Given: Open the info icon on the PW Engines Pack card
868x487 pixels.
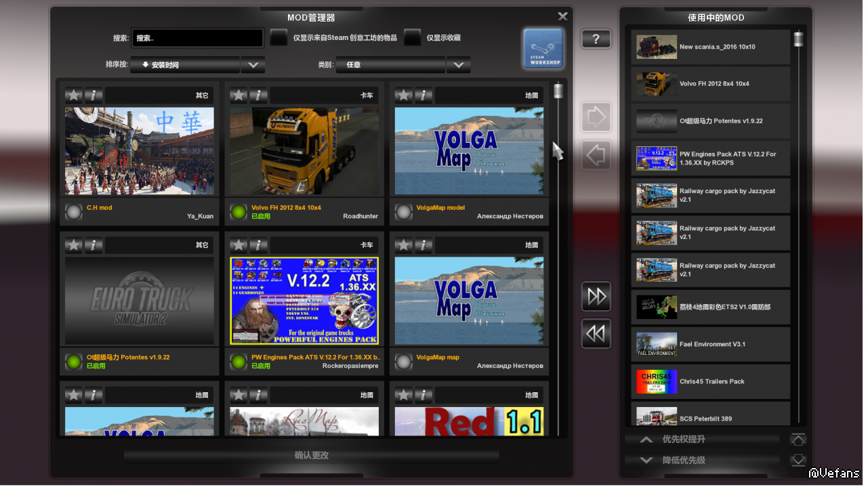Looking at the screenshot, I should pos(258,245).
